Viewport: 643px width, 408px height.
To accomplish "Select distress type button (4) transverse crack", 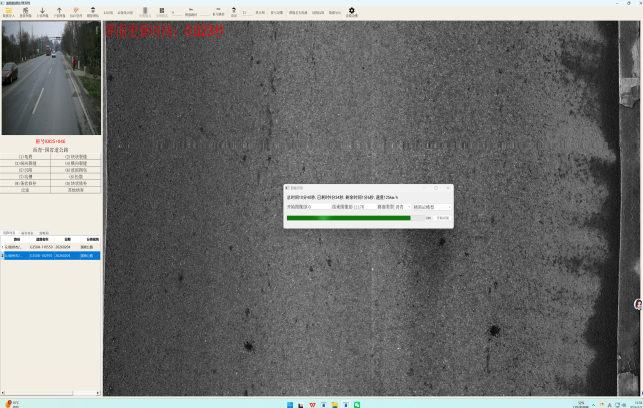I will [x=76, y=163].
